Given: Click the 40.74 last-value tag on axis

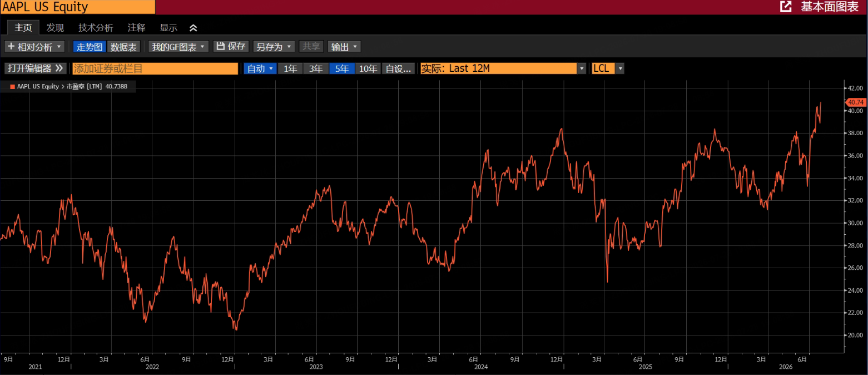Looking at the screenshot, I should [856, 102].
